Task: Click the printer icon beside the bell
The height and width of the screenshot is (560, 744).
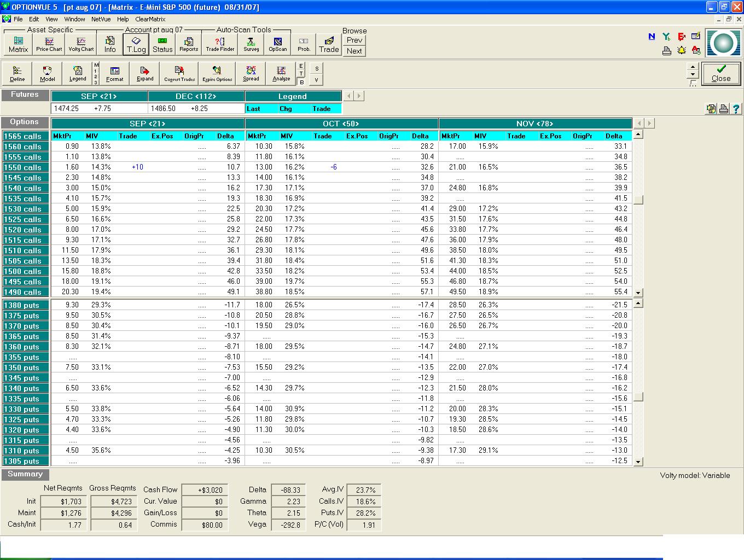Action: (666, 50)
